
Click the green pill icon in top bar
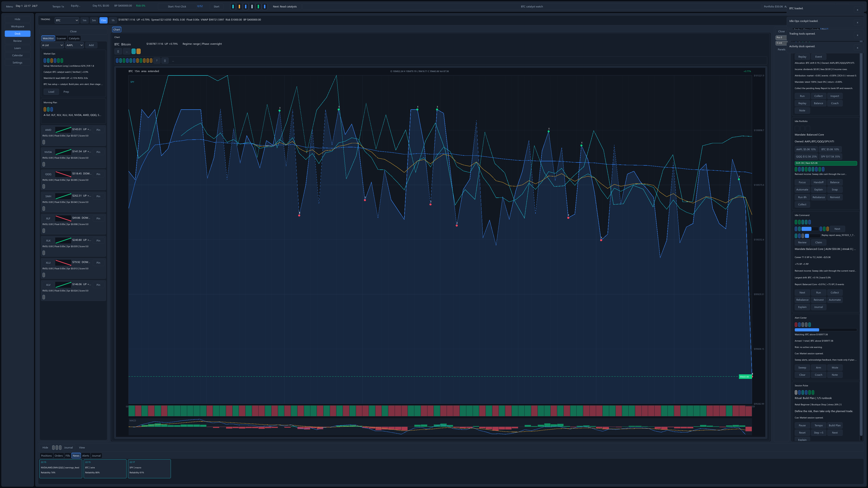pyautogui.click(x=258, y=6)
